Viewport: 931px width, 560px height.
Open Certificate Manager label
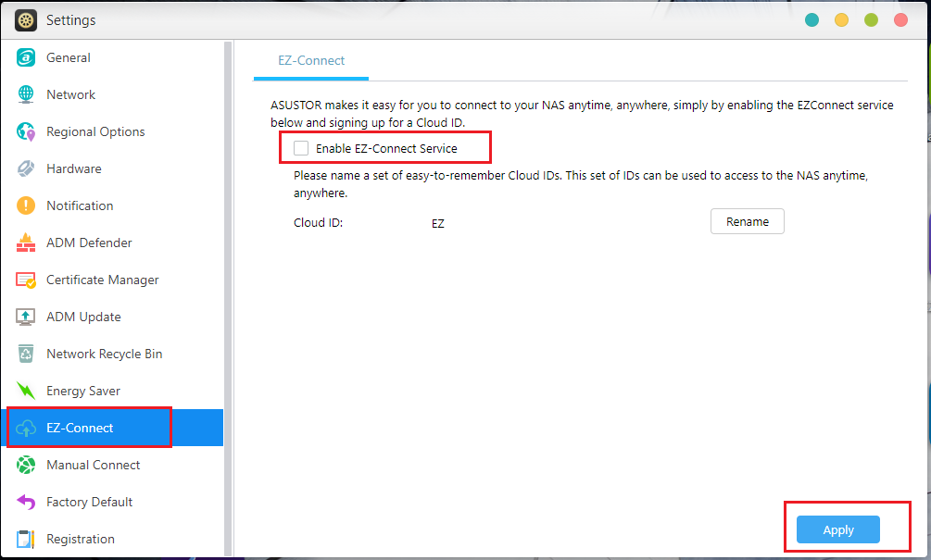102,280
